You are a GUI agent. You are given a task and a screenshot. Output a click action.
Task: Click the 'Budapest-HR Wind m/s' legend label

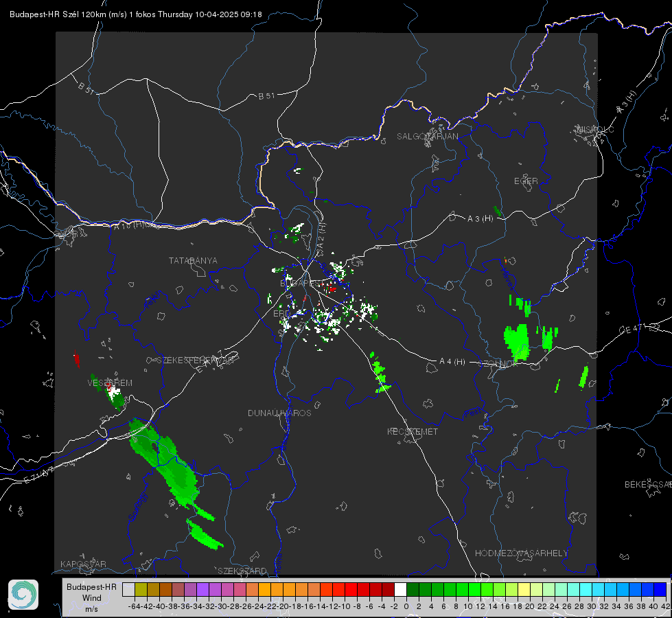(x=91, y=597)
